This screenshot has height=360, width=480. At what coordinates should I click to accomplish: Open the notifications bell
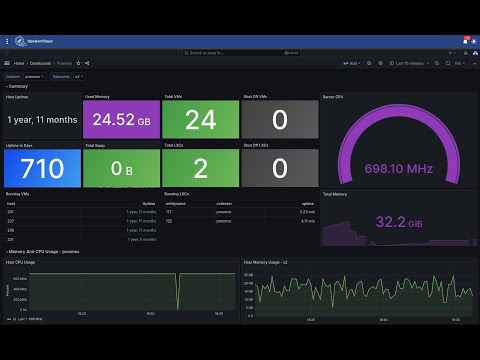pos(465,41)
